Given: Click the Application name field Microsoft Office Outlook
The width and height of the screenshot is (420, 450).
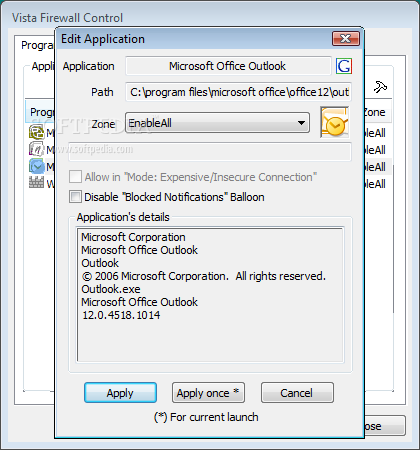Looking at the screenshot, I should click(228, 66).
